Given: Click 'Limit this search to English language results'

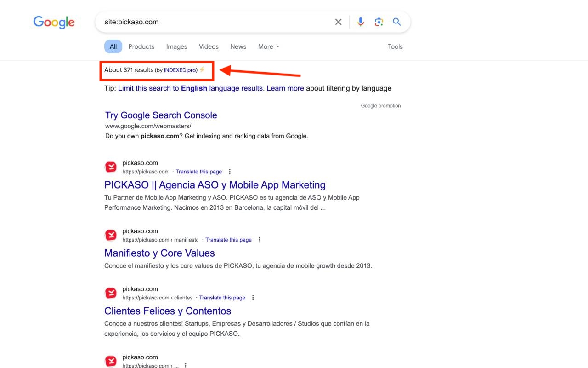Looking at the screenshot, I should [x=191, y=88].
